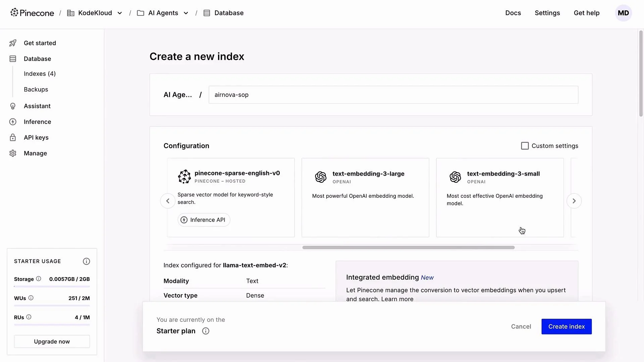
Task: Show previous models with left arrow
Action: point(168,201)
